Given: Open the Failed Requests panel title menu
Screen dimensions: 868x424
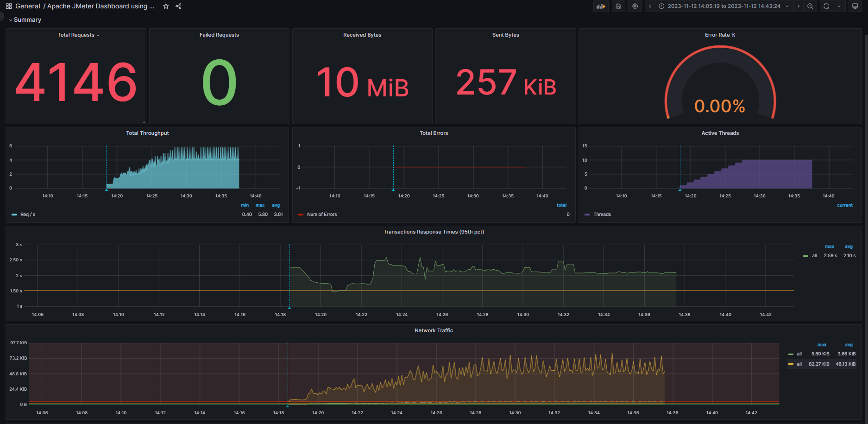Looking at the screenshot, I should (219, 35).
